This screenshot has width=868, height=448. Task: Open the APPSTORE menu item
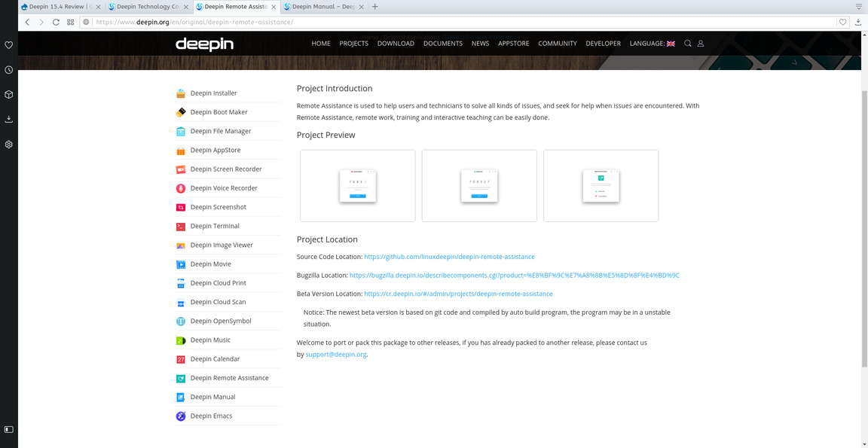coord(514,43)
